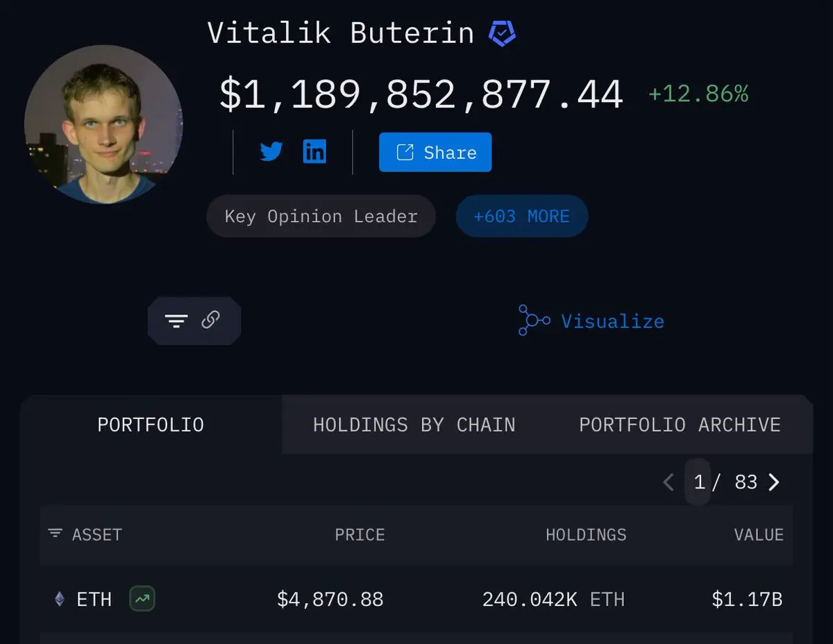Edit the page number field
Image resolution: width=833 pixels, height=644 pixels.
pos(698,482)
